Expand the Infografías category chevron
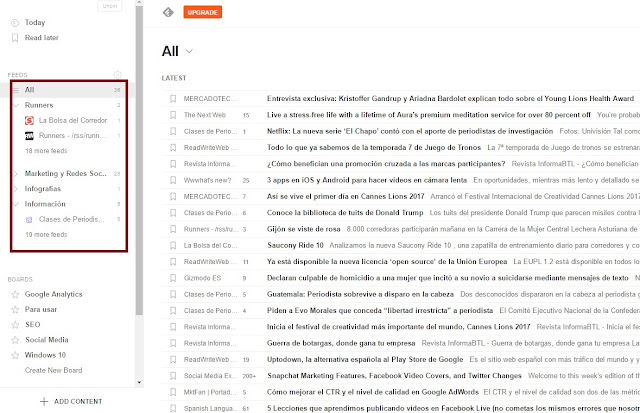 (x=16, y=189)
